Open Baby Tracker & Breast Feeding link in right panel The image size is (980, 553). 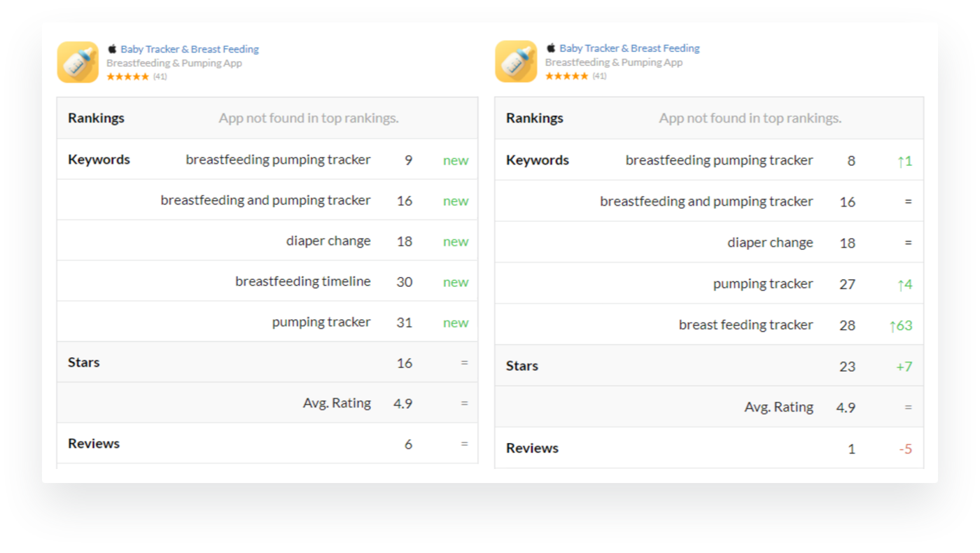pyautogui.click(x=629, y=48)
